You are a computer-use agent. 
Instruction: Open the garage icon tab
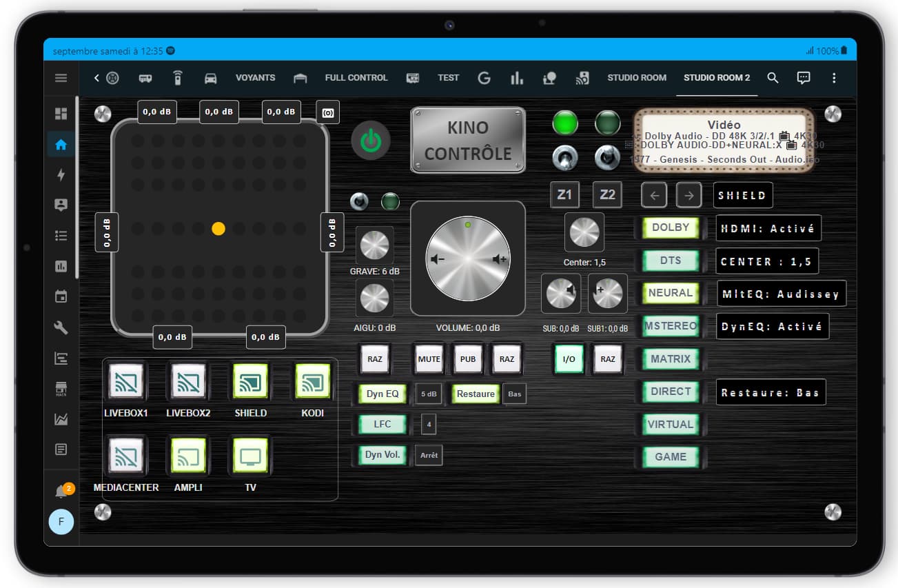click(300, 78)
